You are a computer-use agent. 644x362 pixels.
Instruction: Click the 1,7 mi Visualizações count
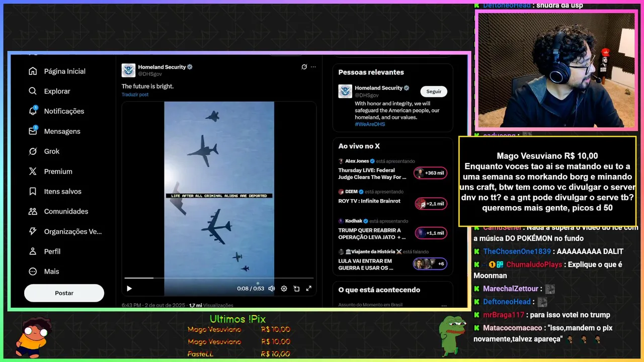(x=211, y=305)
